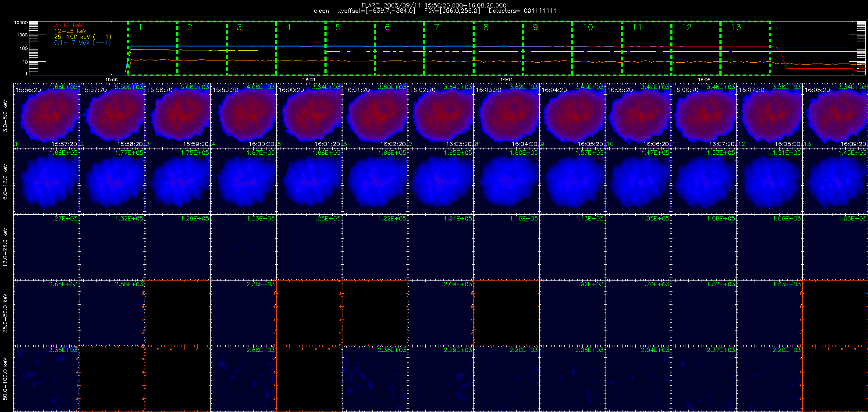868x412 pixels.
Task: Click the 16:00 tick label on the time axis
Action: coord(309,80)
